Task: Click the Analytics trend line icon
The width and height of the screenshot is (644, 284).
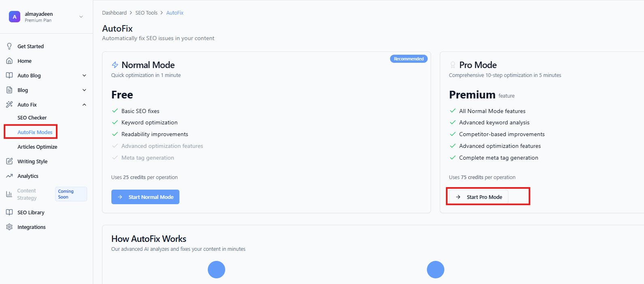Action: pyautogui.click(x=9, y=176)
